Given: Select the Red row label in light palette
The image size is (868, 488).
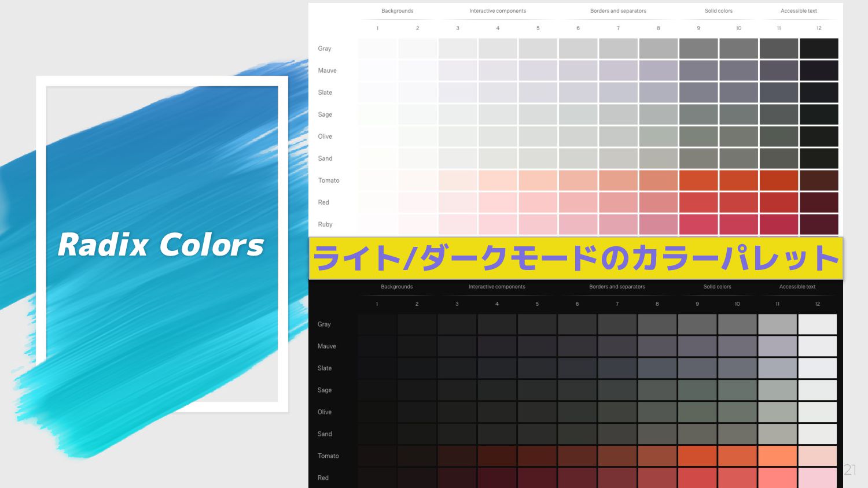Looking at the screenshot, I should [323, 202].
